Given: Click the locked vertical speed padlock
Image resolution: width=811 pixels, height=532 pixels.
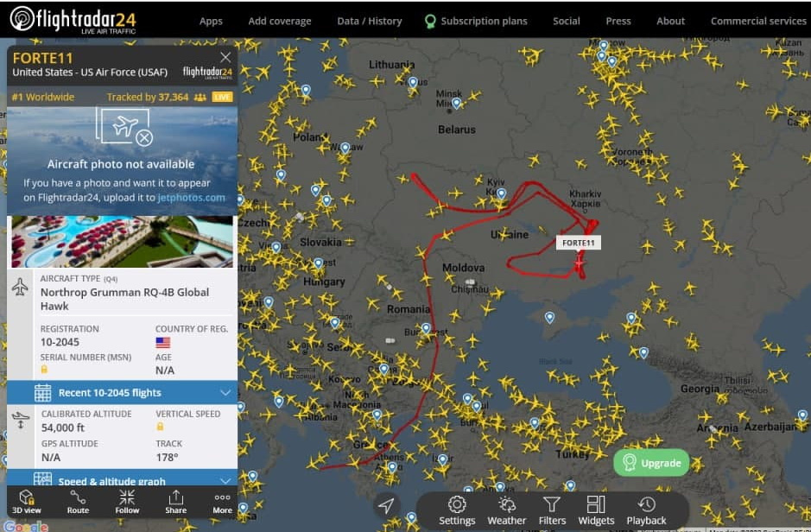Looking at the screenshot, I should click(x=160, y=427).
